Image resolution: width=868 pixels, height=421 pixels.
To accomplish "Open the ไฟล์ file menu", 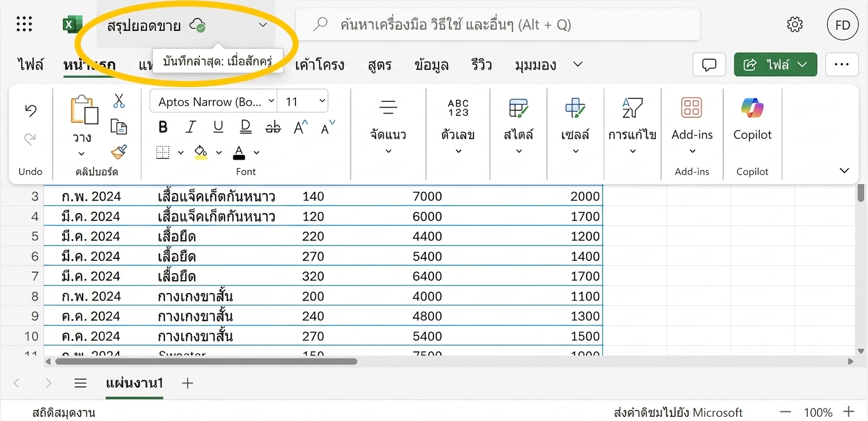I will pos(30,65).
